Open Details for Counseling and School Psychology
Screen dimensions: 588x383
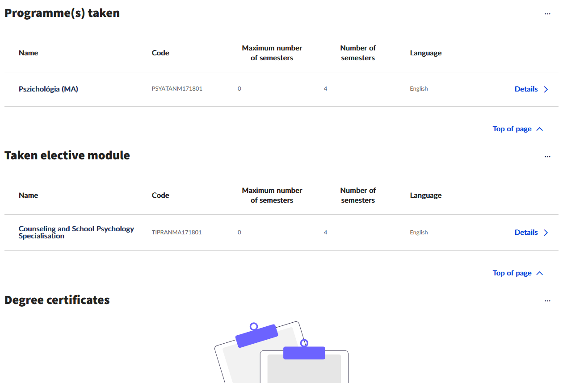coord(531,233)
